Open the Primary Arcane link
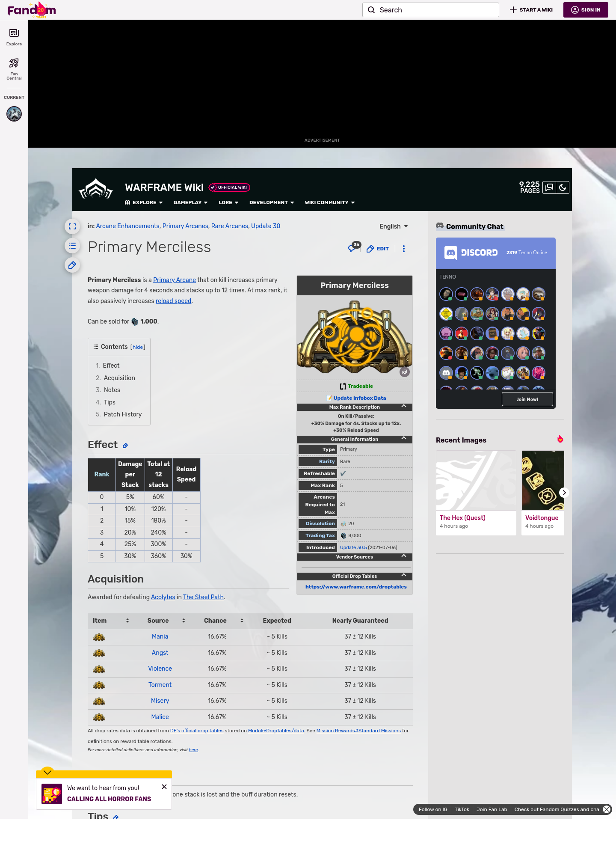 tap(175, 280)
